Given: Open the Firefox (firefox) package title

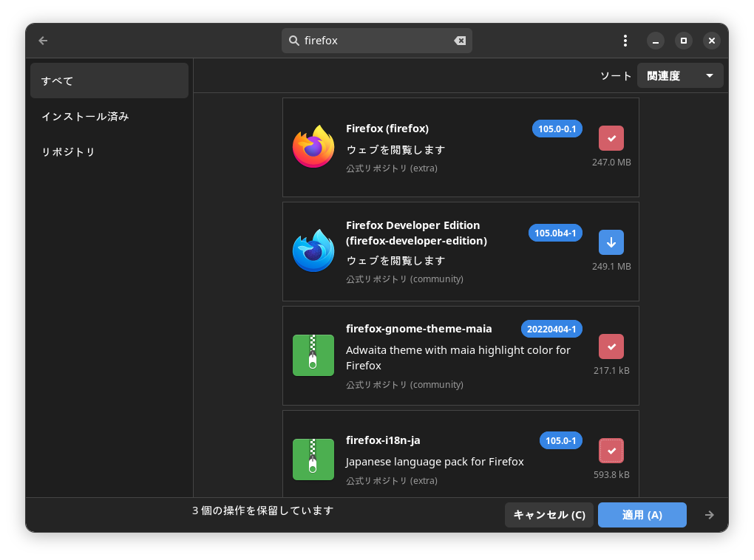Looking at the screenshot, I should coord(387,129).
